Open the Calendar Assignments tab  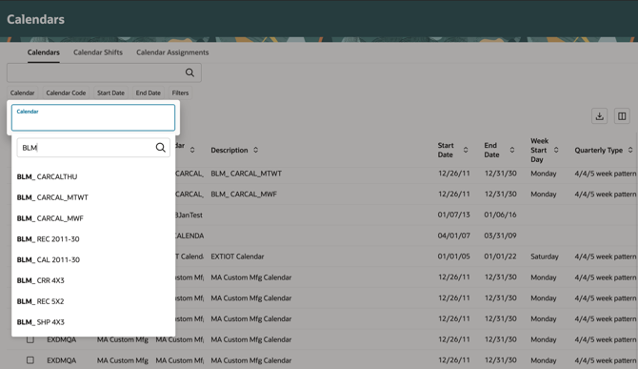[173, 53]
